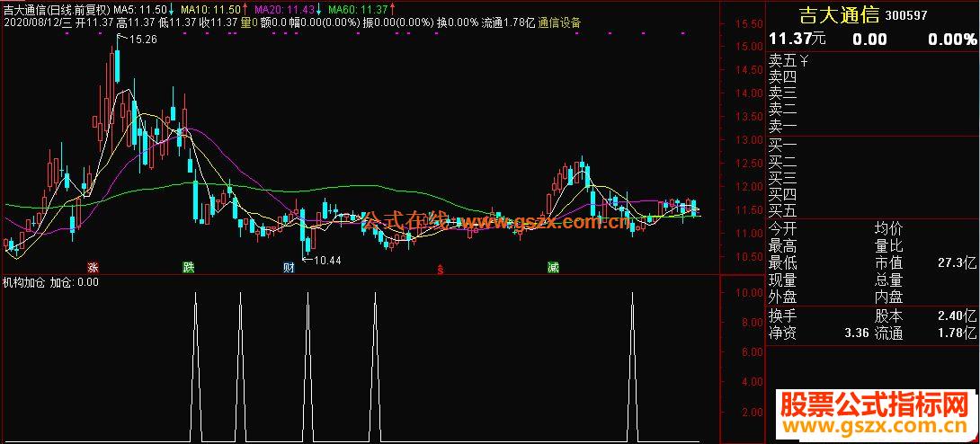The width and height of the screenshot is (980, 444).
Task: Select the 卖一 order row
Action: coord(872,127)
